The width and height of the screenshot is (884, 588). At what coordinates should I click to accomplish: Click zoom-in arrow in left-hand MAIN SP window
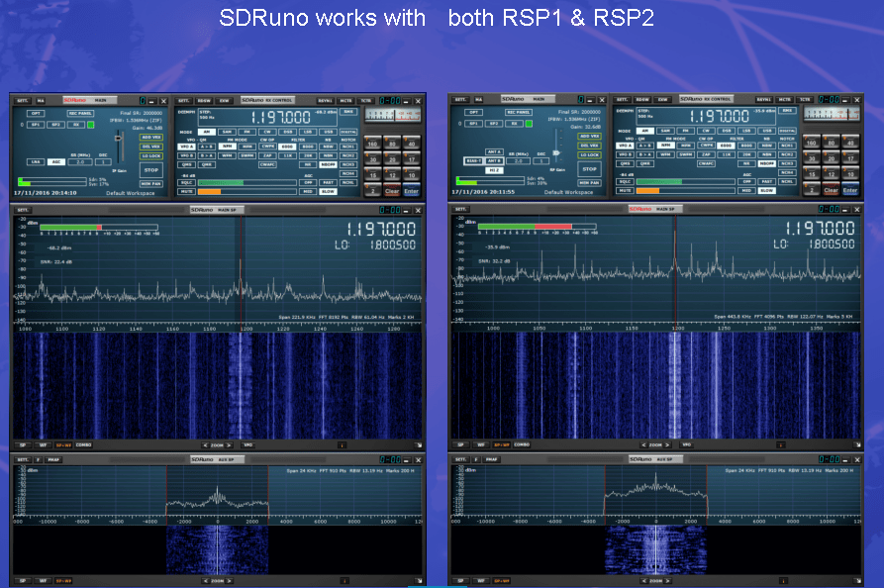(229, 445)
